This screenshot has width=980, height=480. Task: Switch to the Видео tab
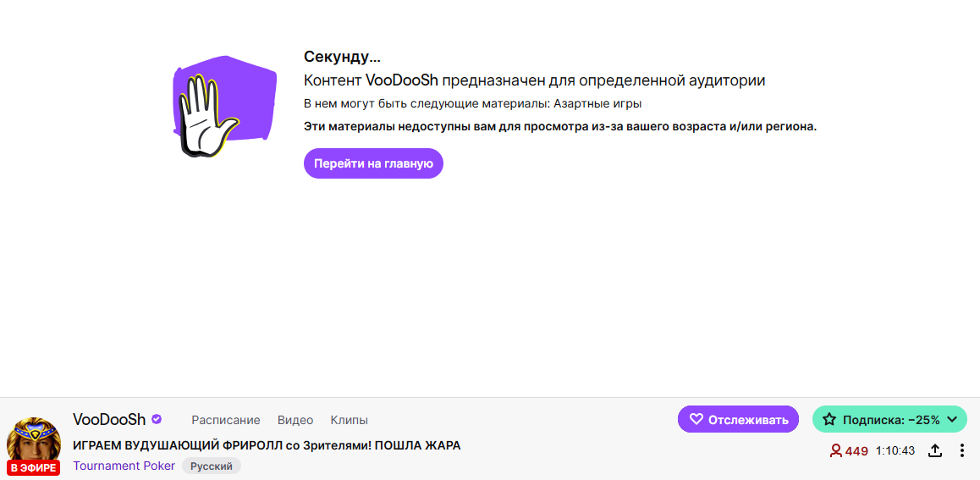pyautogui.click(x=295, y=420)
